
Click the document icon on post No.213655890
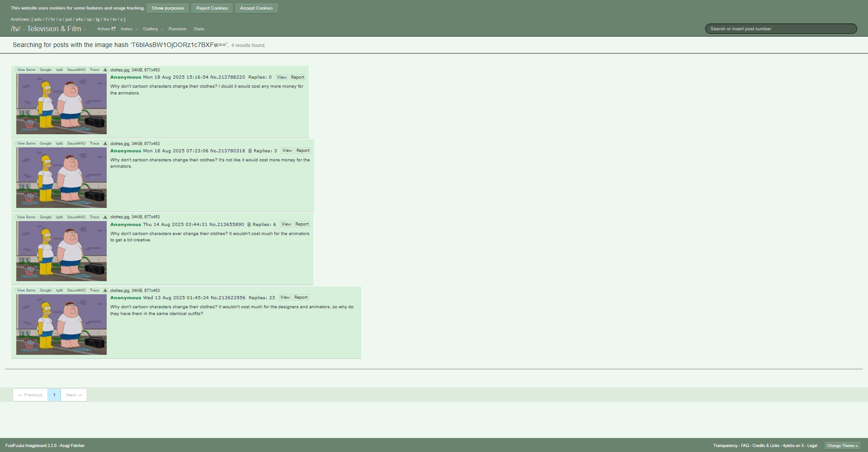pyautogui.click(x=249, y=225)
